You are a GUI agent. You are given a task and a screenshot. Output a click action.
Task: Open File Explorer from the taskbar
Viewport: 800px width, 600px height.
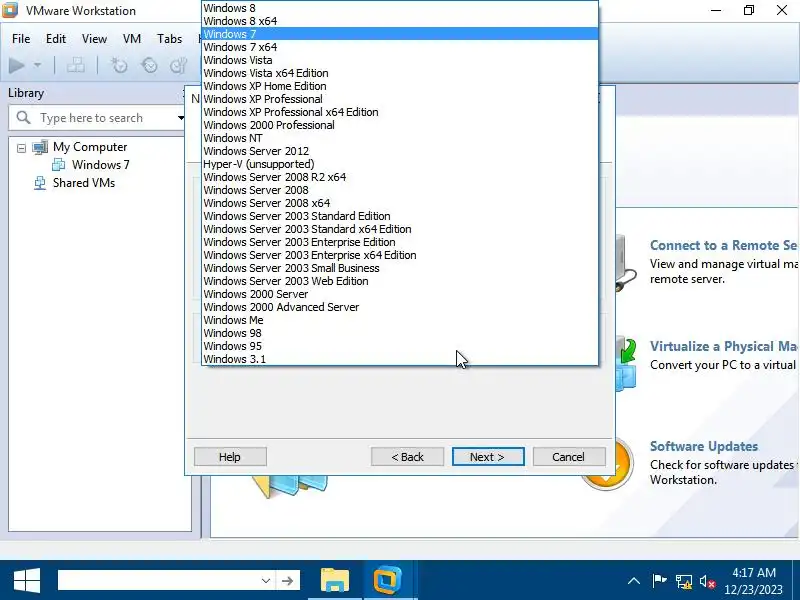coord(335,581)
